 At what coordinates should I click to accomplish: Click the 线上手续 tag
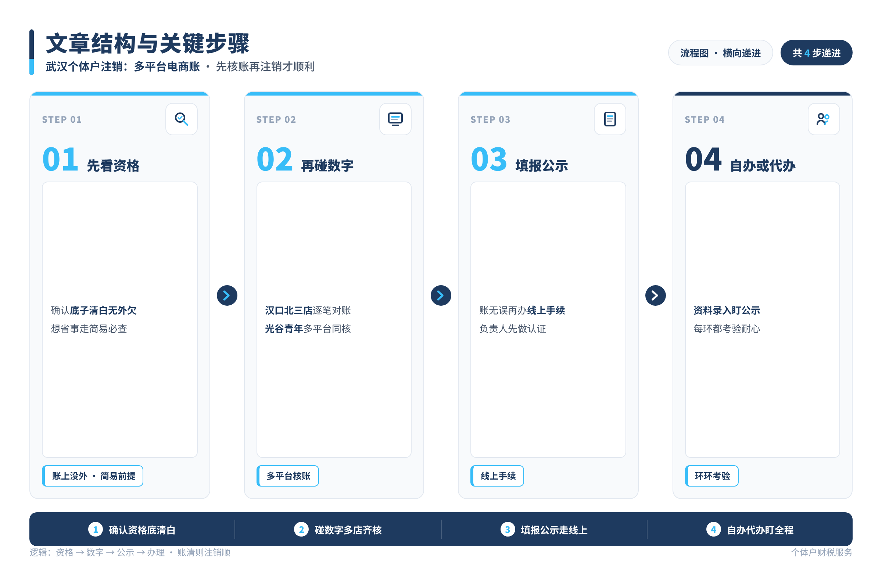497,476
